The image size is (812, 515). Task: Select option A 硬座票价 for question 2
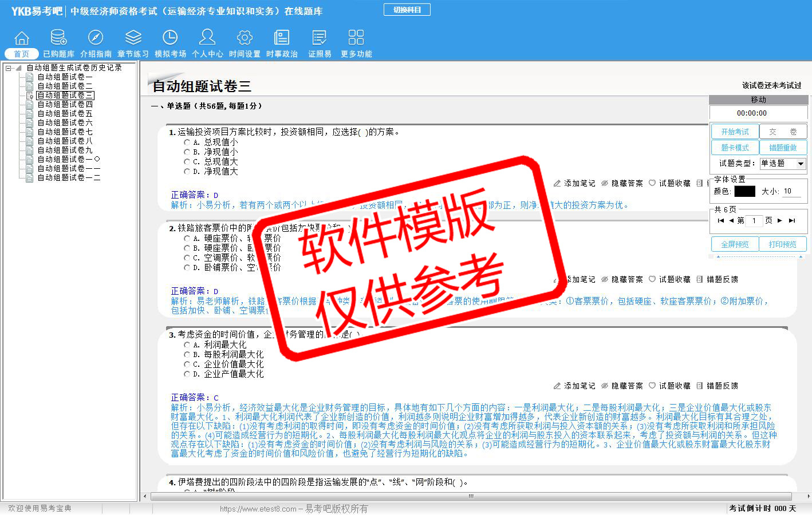187,238
